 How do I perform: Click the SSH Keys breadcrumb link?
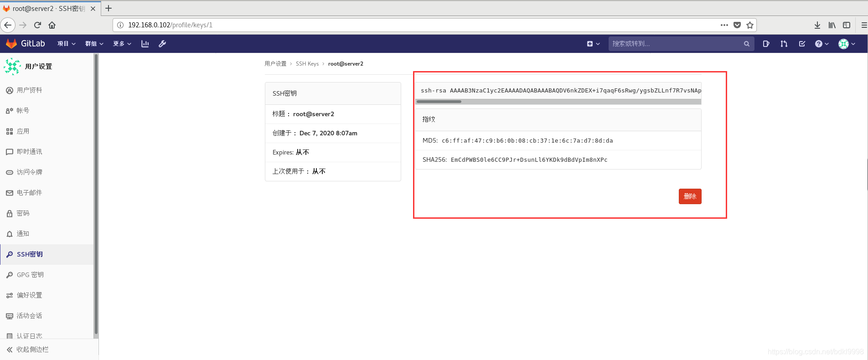click(307, 64)
